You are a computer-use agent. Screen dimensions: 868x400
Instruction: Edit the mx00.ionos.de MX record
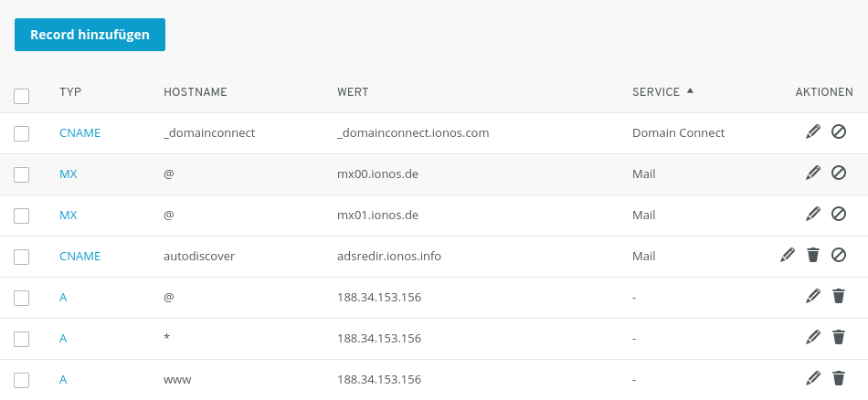(x=813, y=173)
